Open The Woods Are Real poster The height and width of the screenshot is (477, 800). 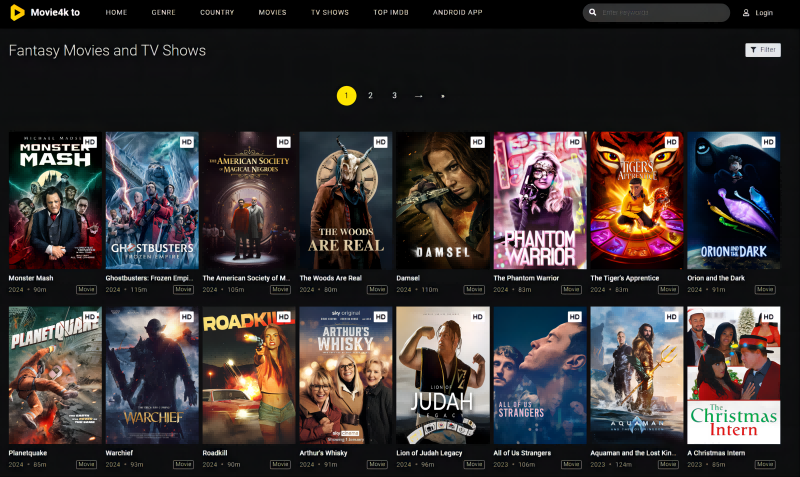(346, 200)
